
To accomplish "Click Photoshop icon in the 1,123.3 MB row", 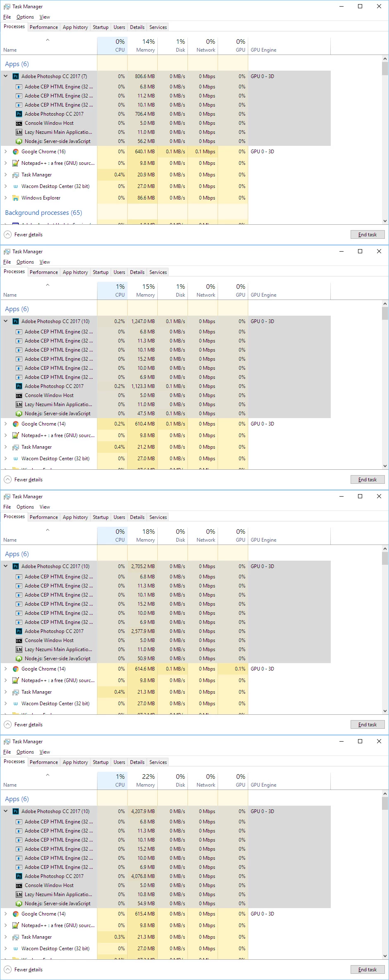I will [19, 386].
